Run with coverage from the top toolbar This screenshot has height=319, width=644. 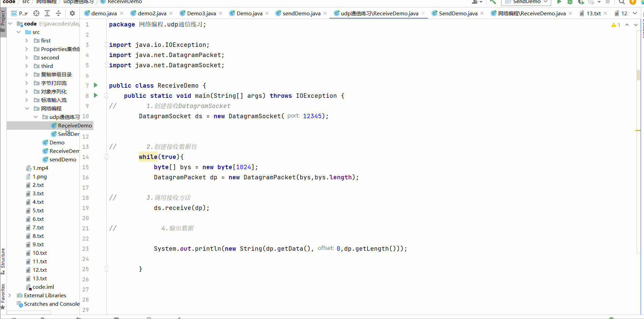pos(581,2)
